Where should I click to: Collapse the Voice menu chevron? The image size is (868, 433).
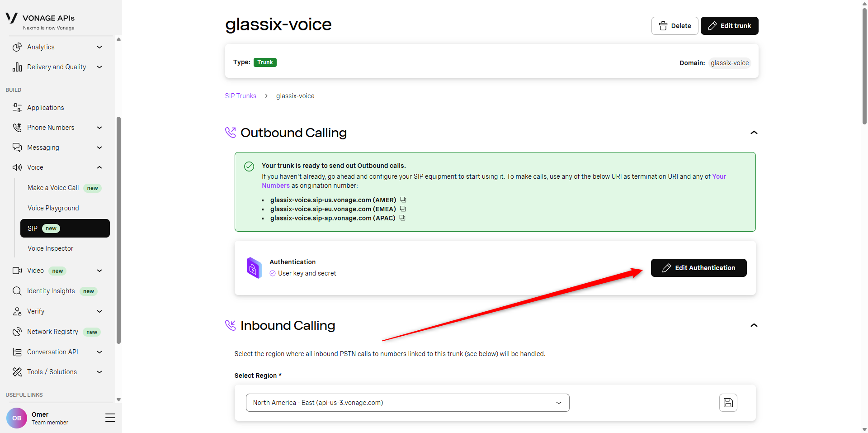(x=99, y=167)
